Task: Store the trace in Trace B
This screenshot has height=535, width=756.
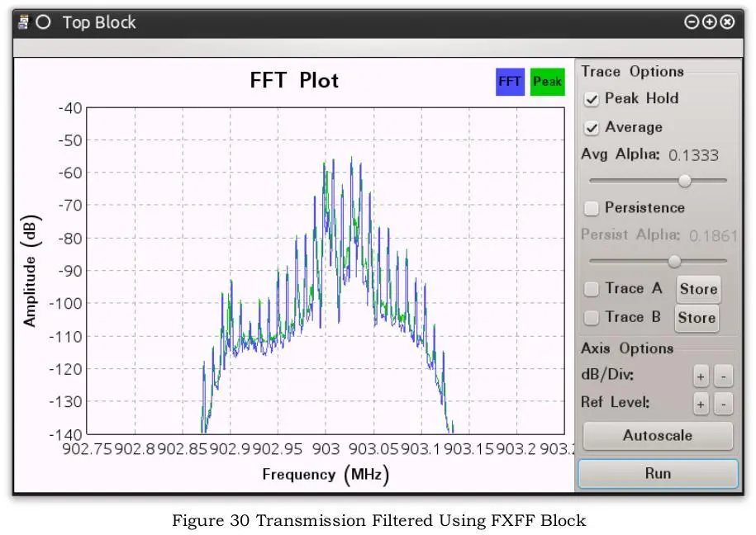Action: point(697,318)
